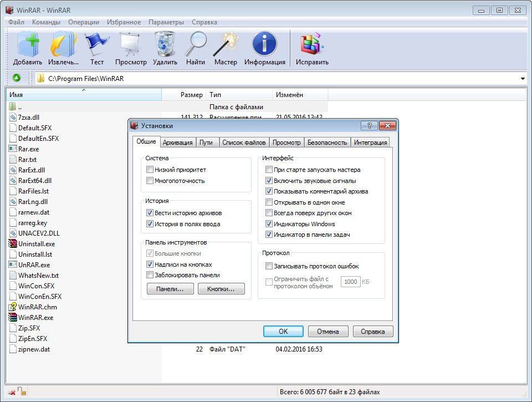Uncheck История в полях ввода

click(x=150, y=224)
